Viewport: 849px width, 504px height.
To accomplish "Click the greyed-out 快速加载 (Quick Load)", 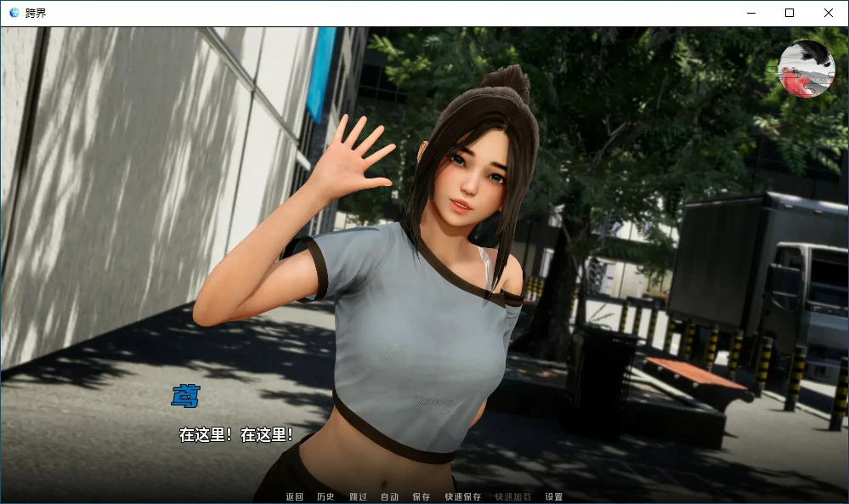I will 512,496.
